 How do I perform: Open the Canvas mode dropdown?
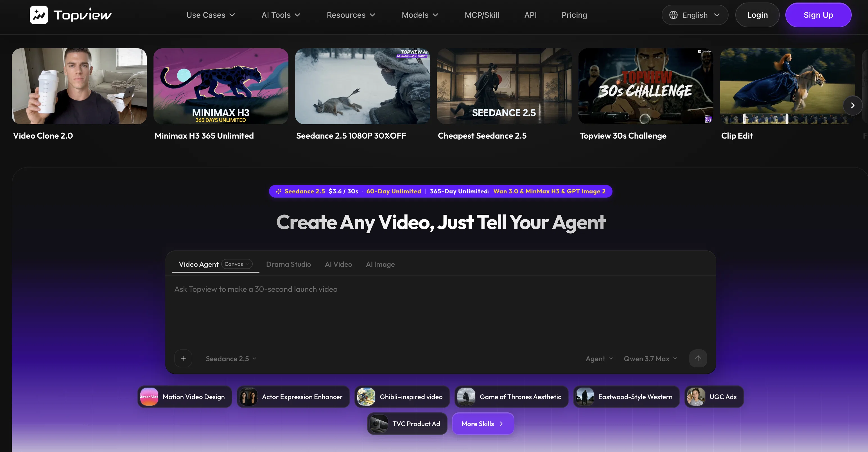click(x=237, y=264)
